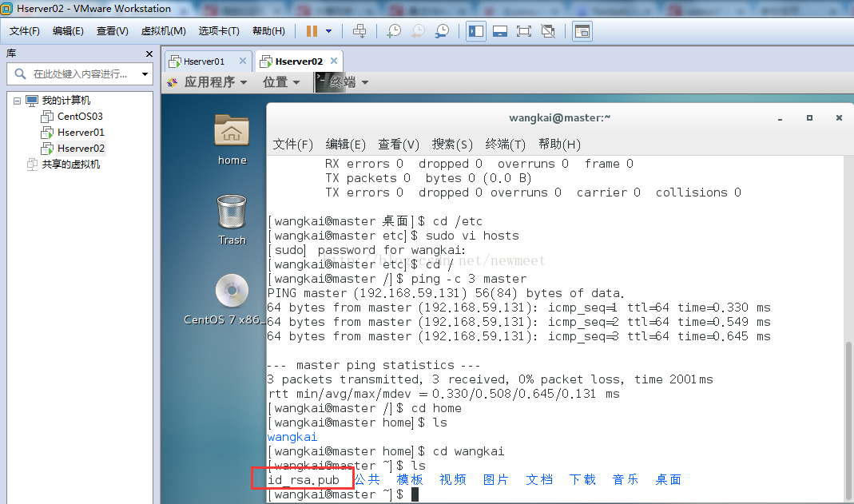Open the 选项卡(T) menu in VMware
This screenshot has height=504, width=854.
(x=219, y=31)
